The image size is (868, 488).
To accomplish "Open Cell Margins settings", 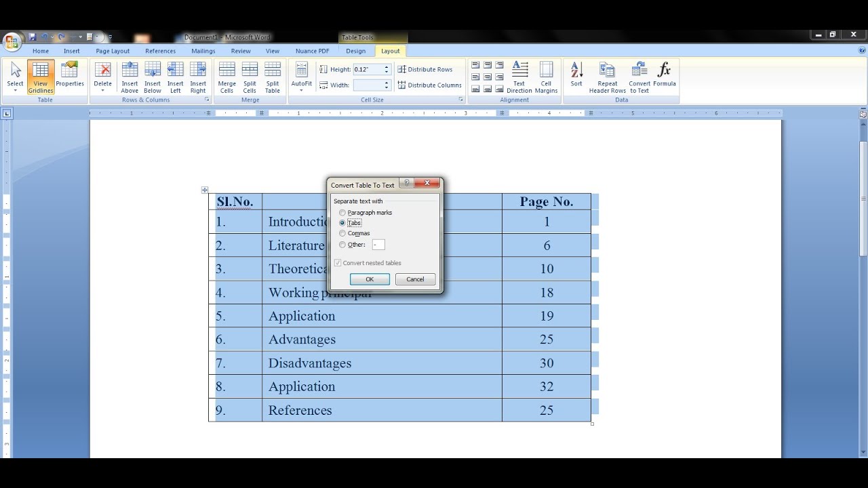I will pos(546,78).
